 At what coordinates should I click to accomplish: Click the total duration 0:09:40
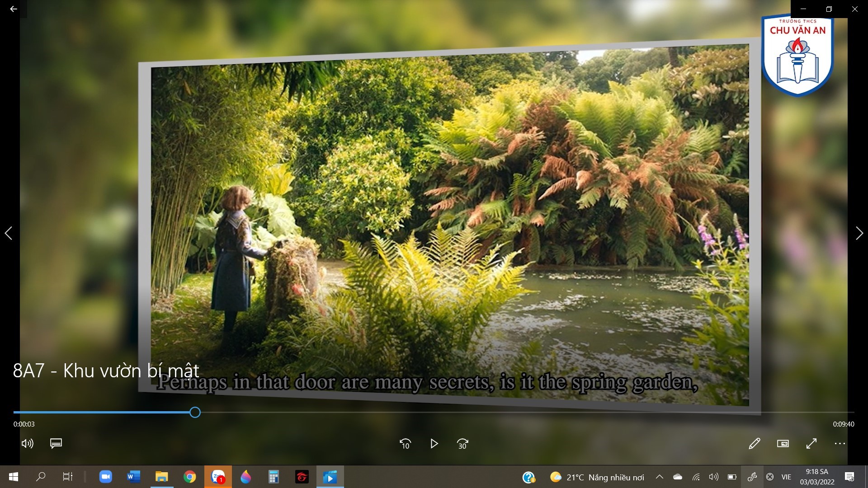pos(844,424)
